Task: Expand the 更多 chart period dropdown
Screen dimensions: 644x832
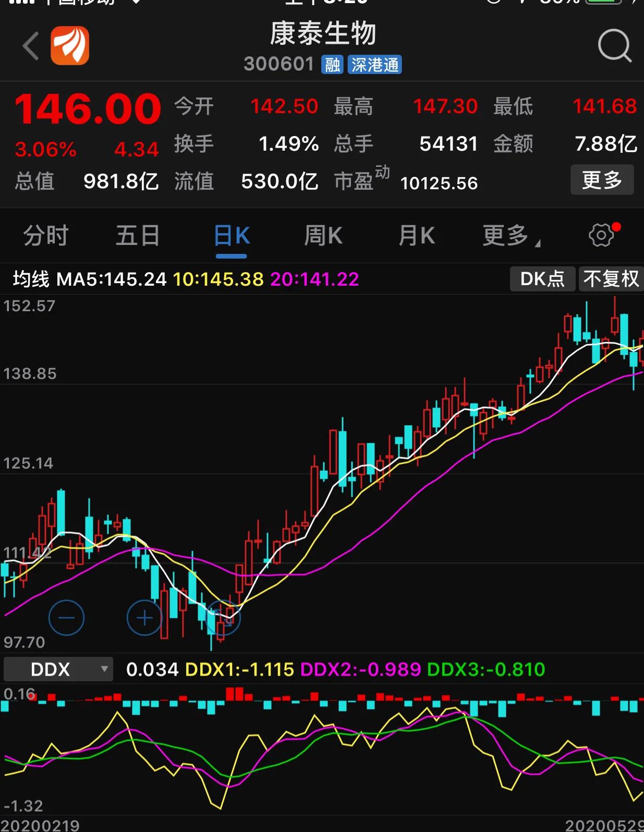Action: [x=511, y=236]
